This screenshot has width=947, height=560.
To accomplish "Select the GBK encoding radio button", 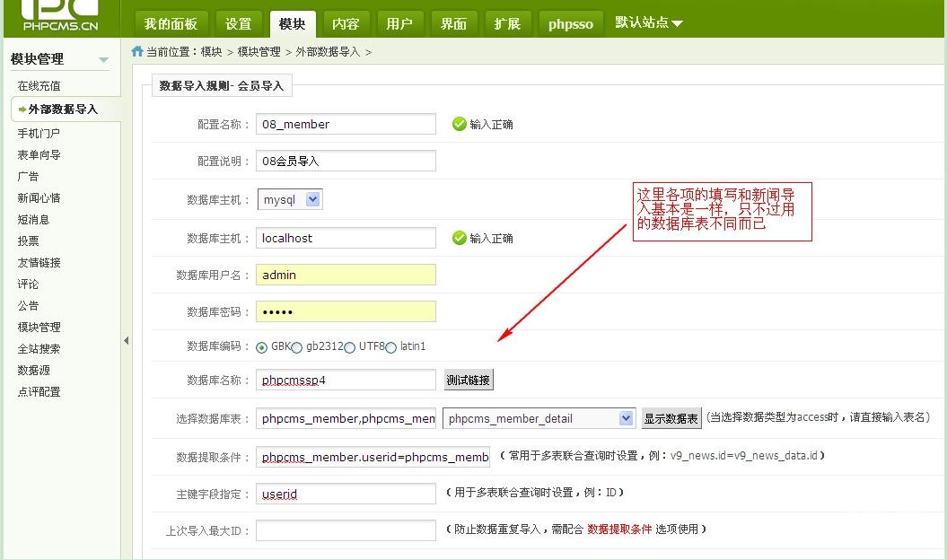I will pos(261,347).
